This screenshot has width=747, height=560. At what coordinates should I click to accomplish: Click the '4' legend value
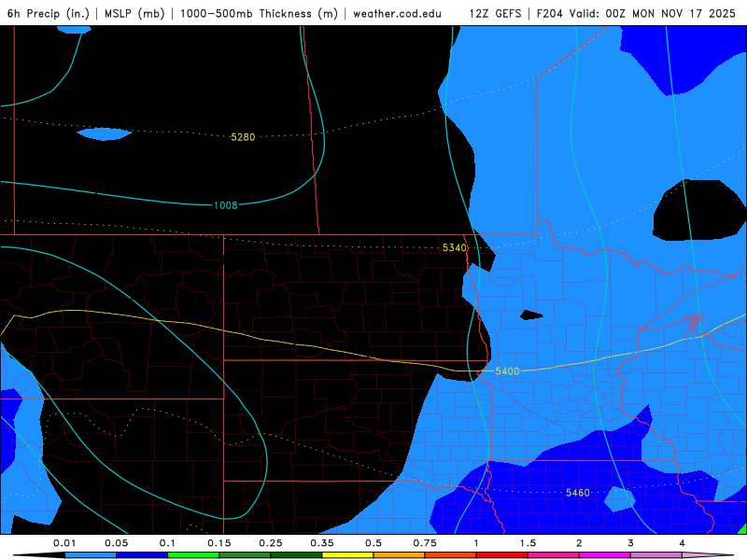click(x=683, y=543)
